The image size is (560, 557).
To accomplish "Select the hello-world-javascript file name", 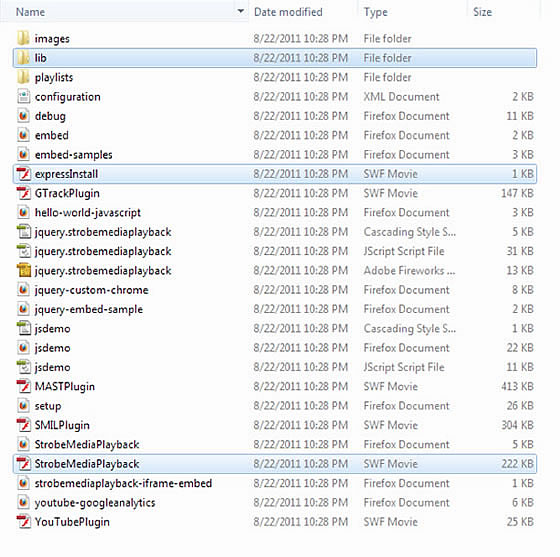I will point(88,213).
